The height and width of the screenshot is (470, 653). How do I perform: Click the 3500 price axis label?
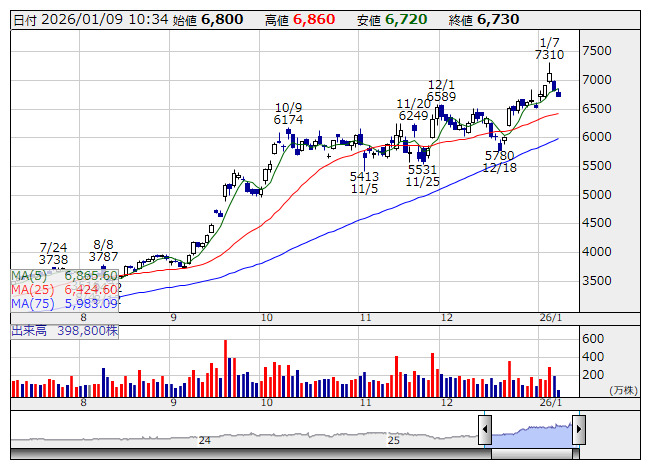597,280
